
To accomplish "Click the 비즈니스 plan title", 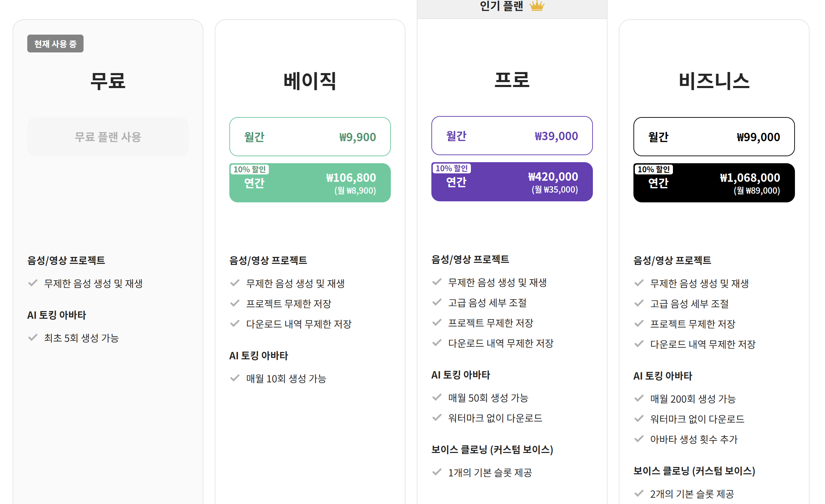I will [714, 81].
